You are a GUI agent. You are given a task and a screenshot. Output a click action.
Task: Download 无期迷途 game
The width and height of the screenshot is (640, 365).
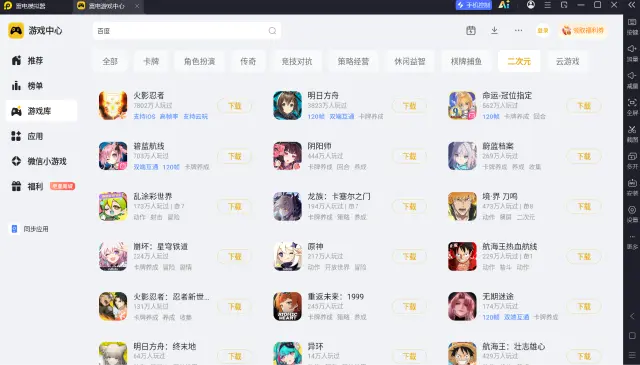point(584,307)
